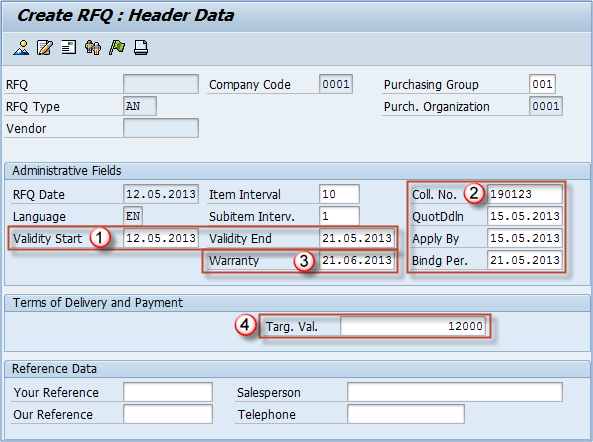Click the Vendor Address person icon
Viewport: 593px width, 442px height.
21,48
